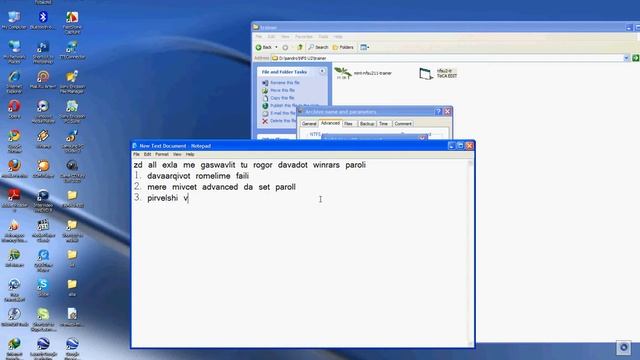
Task: Open the Edit menu in Notepad
Action: pos(147,154)
